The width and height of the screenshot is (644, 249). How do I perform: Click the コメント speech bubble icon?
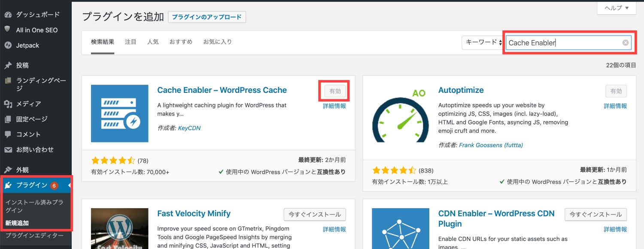[8, 135]
